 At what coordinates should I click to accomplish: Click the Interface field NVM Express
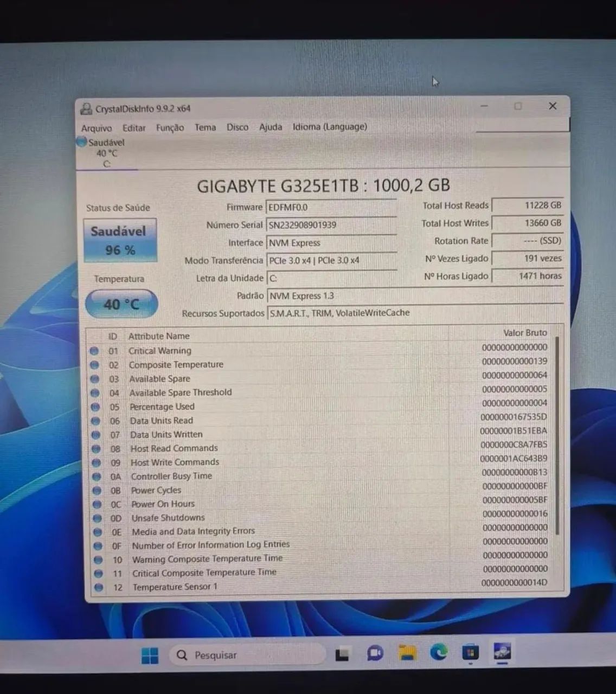[331, 243]
